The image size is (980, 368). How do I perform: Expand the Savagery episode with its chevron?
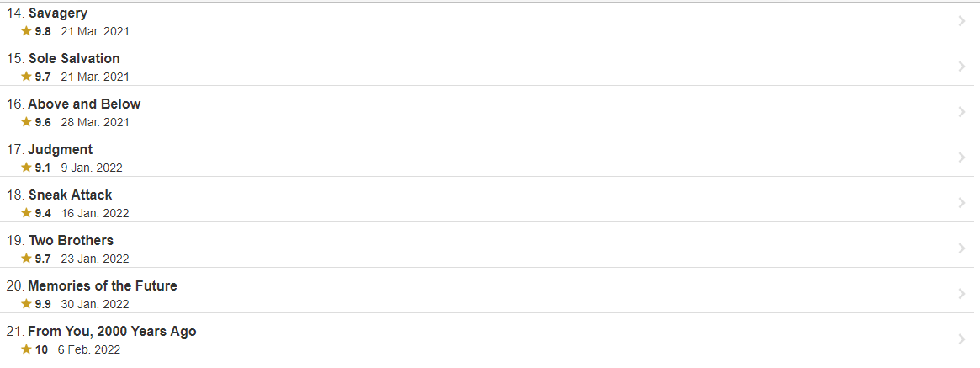click(x=961, y=21)
